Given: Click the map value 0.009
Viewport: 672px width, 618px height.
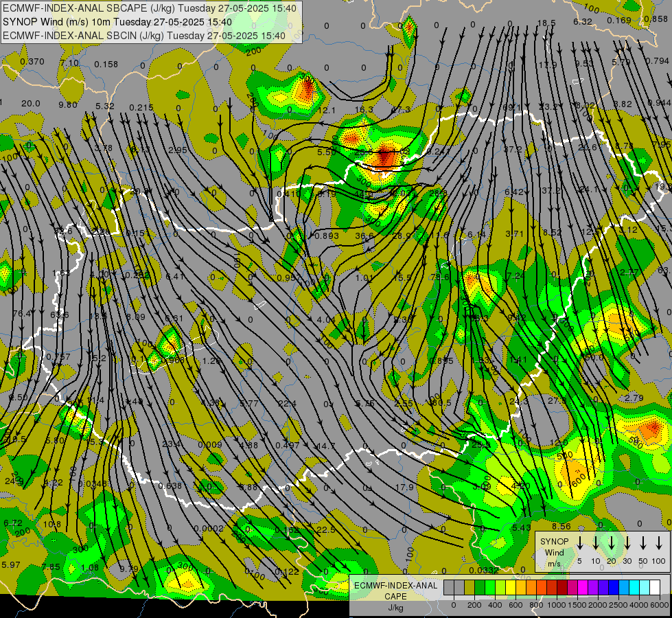Looking at the screenshot, I should coord(210,445).
